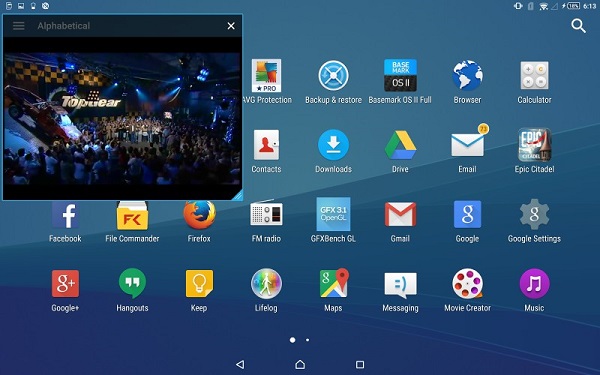Tap the Android Back navigation button
Image resolution: width=600 pixels, height=375 pixels.
pyautogui.click(x=240, y=364)
